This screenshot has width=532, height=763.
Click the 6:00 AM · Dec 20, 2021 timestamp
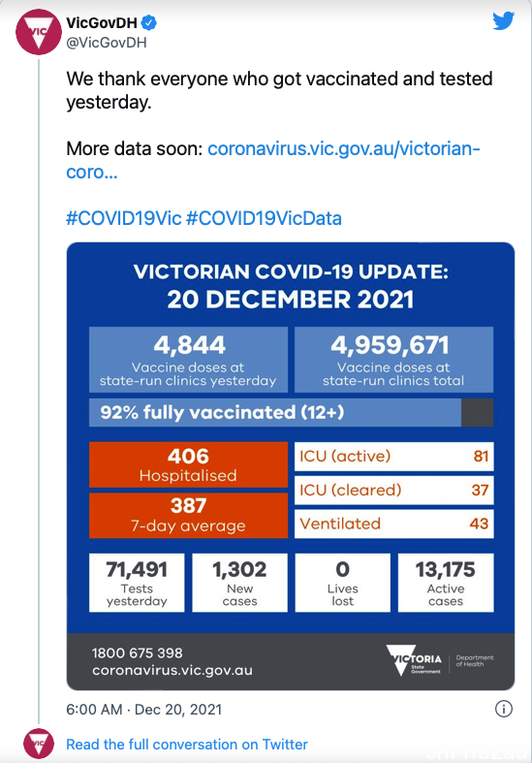pyautogui.click(x=144, y=709)
